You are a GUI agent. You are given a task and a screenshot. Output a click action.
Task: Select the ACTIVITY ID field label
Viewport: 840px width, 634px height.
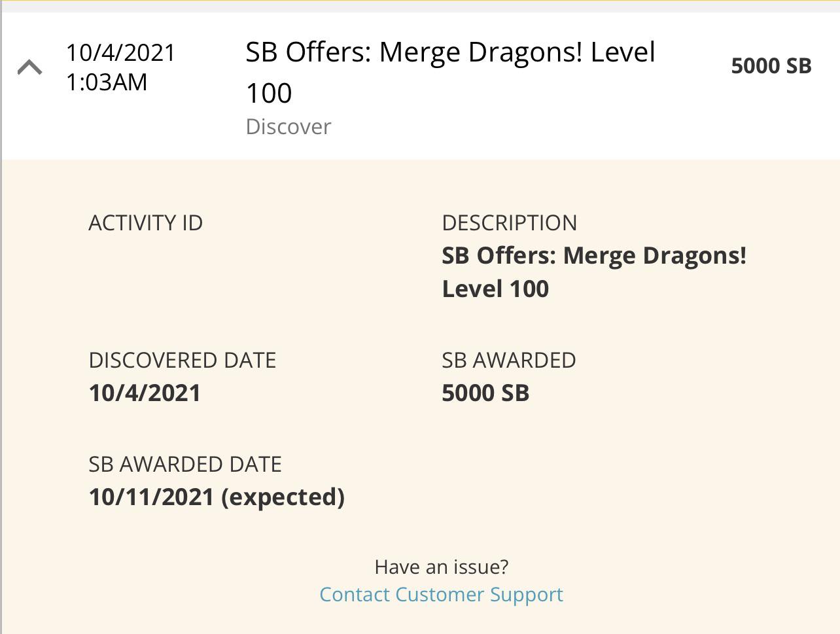[x=145, y=223]
